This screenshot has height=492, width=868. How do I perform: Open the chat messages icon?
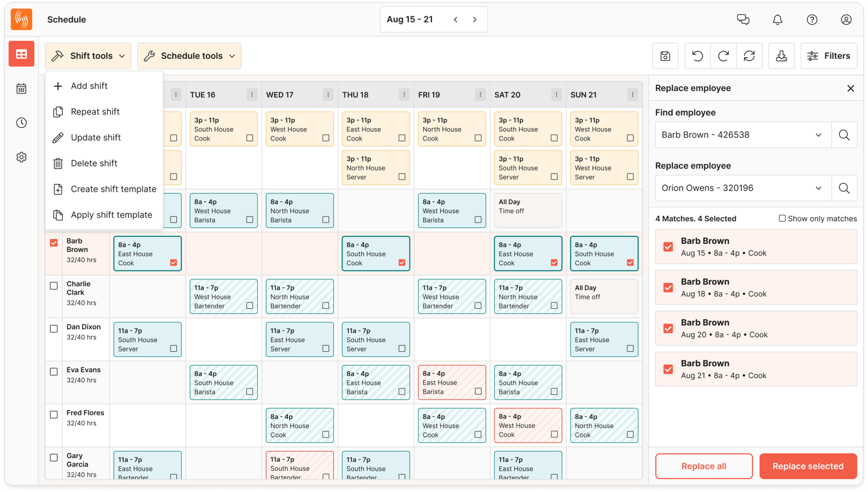pyautogui.click(x=743, y=19)
